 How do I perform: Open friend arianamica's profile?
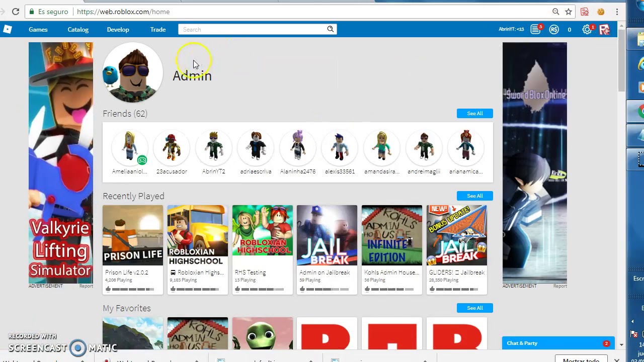466,153
